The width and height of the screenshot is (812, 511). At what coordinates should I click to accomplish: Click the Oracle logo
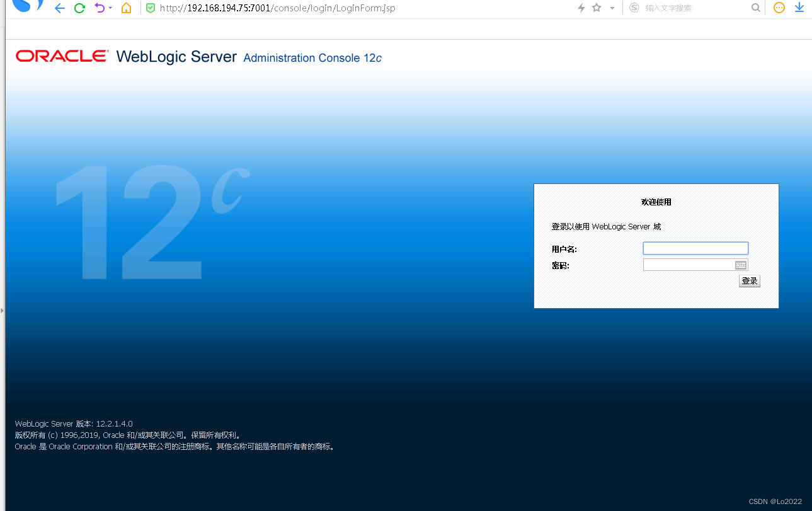[x=62, y=56]
